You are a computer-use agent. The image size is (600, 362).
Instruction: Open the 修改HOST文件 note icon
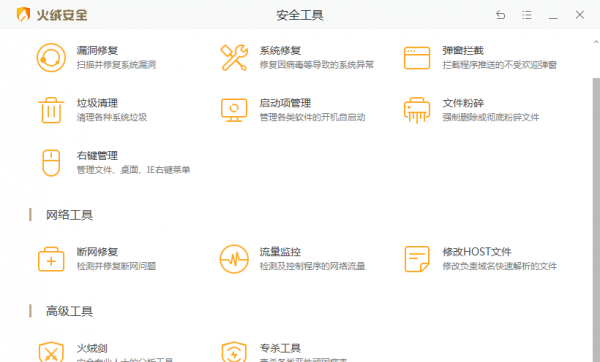(417, 259)
